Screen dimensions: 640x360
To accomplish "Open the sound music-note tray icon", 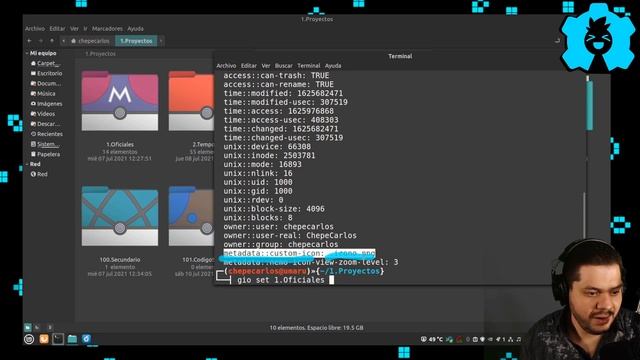I will [x=518, y=339].
